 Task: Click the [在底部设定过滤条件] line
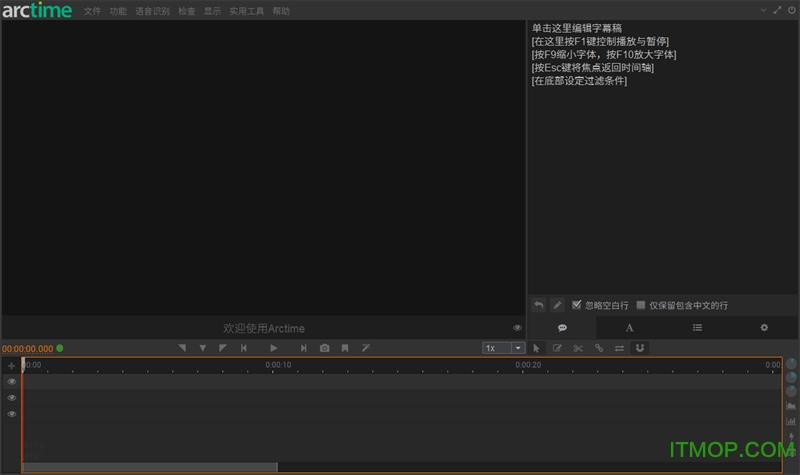(579, 81)
